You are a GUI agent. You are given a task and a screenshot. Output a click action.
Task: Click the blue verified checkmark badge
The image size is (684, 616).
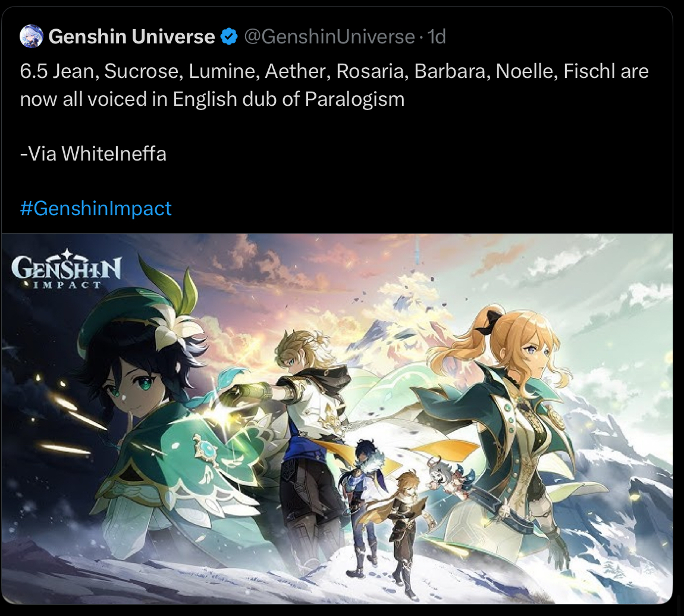coord(229,37)
